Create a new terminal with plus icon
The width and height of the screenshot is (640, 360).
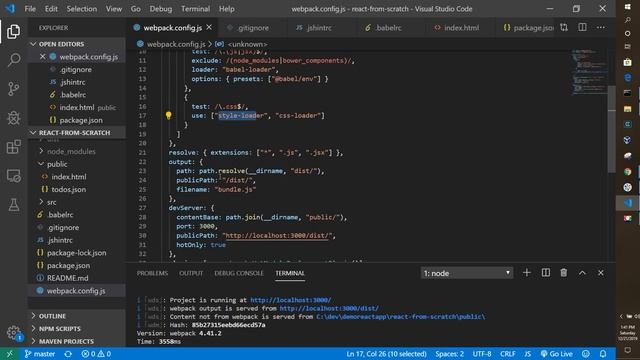click(x=527, y=273)
